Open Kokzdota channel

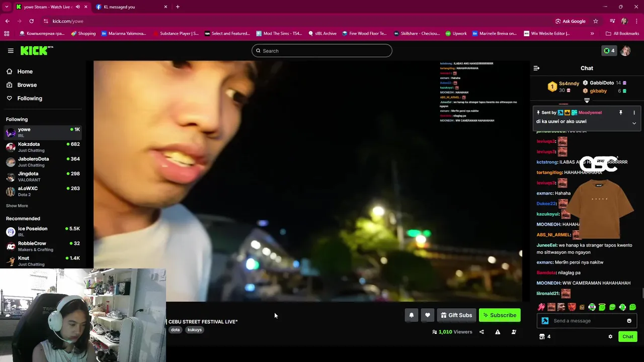click(43, 147)
